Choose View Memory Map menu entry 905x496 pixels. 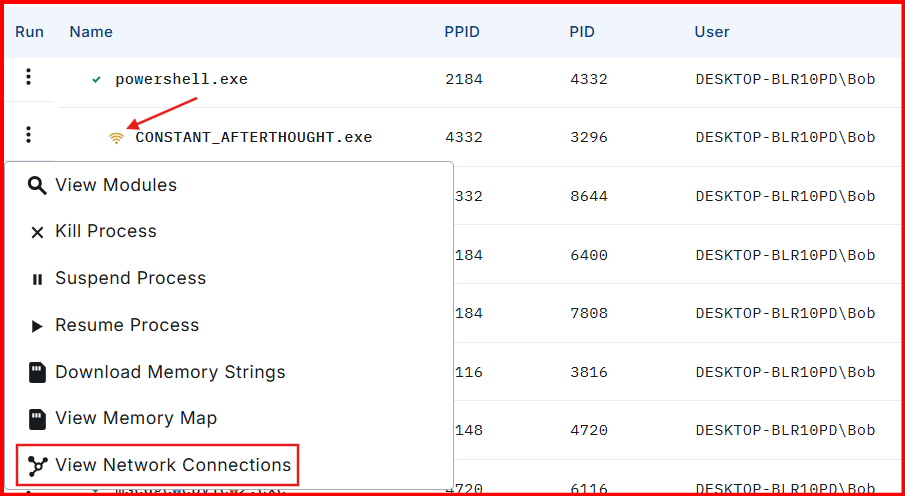(x=136, y=418)
